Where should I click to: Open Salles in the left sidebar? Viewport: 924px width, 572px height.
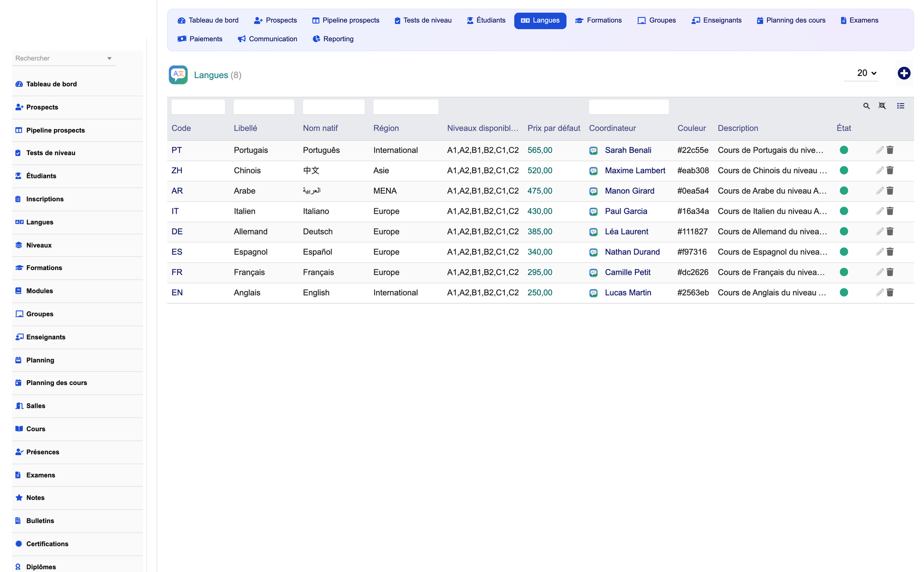77,406
